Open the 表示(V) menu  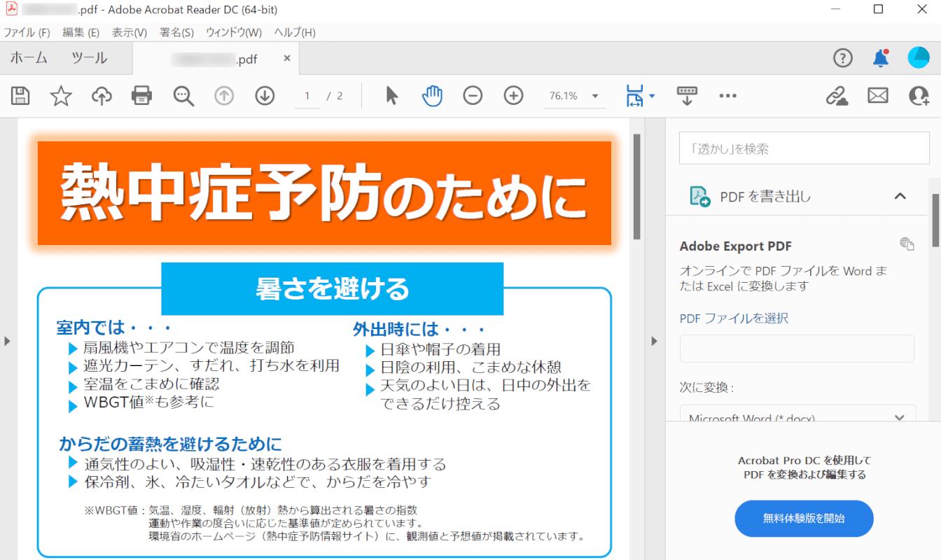coord(130,33)
